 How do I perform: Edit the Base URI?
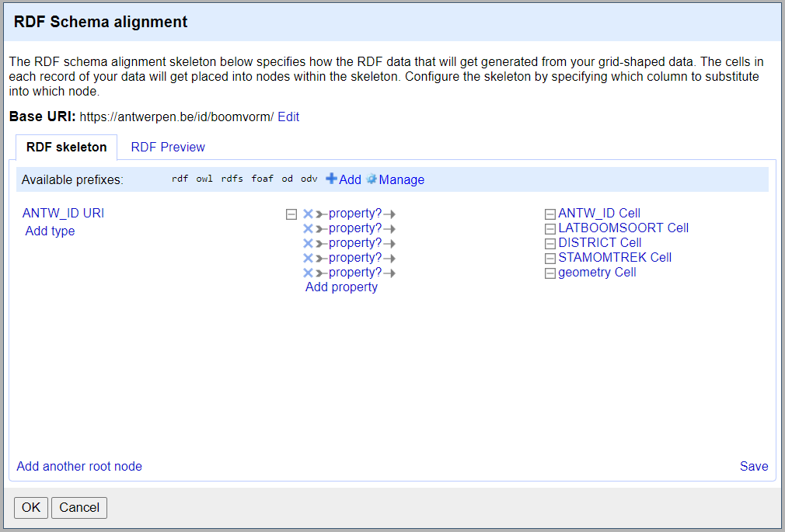click(288, 116)
